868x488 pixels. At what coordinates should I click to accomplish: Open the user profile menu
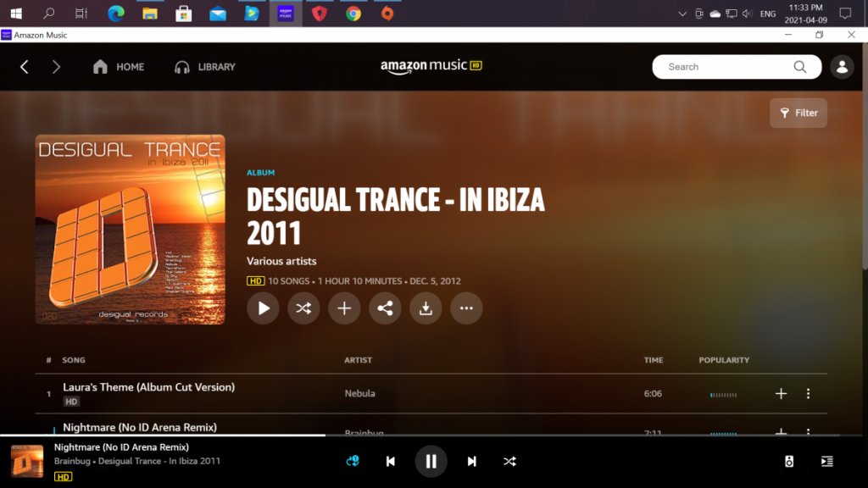click(x=842, y=67)
